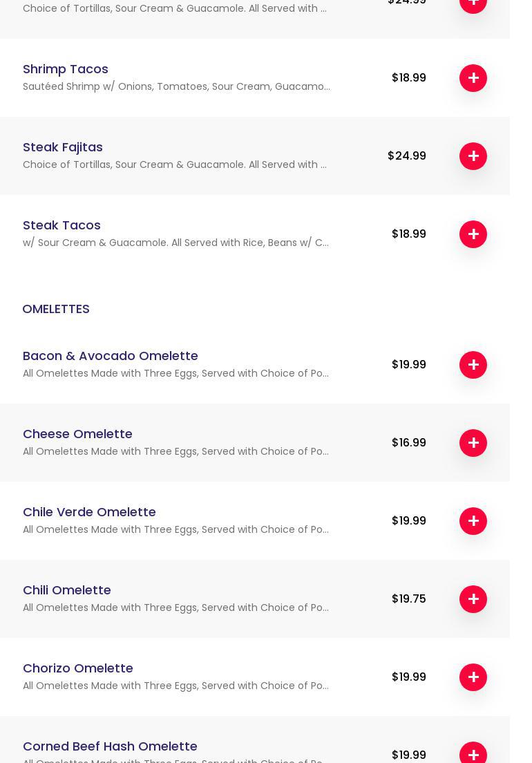Open the Cheese Omelette item link
532x763 pixels.
(77, 434)
